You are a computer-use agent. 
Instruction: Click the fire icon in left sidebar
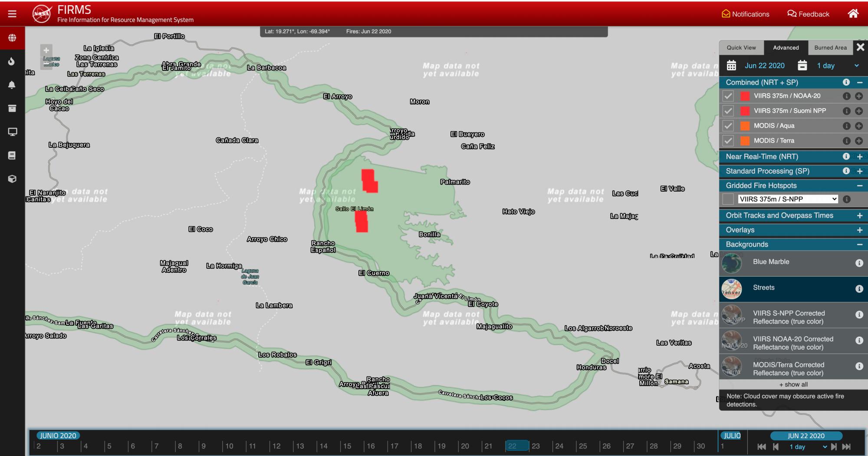point(12,62)
